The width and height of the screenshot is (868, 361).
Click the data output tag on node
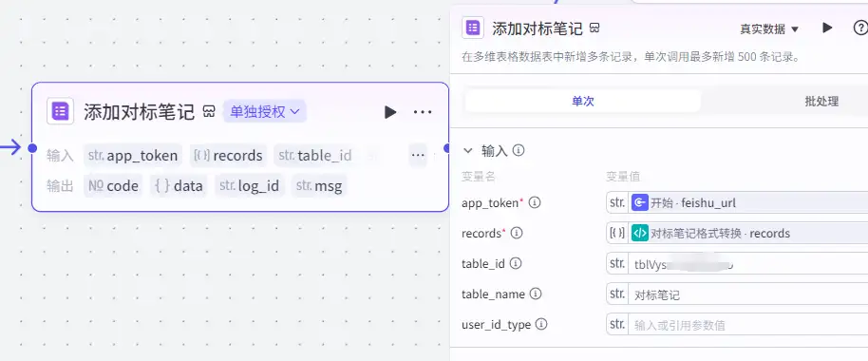click(x=179, y=186)
